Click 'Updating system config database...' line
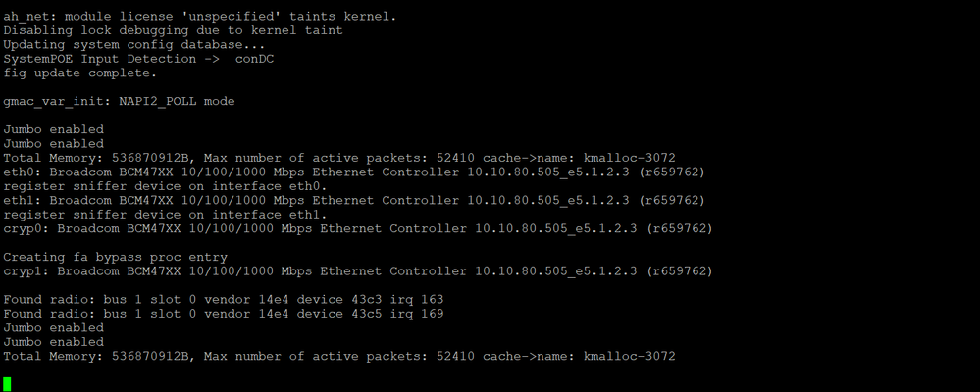980x392 pixels. [134, 44]
